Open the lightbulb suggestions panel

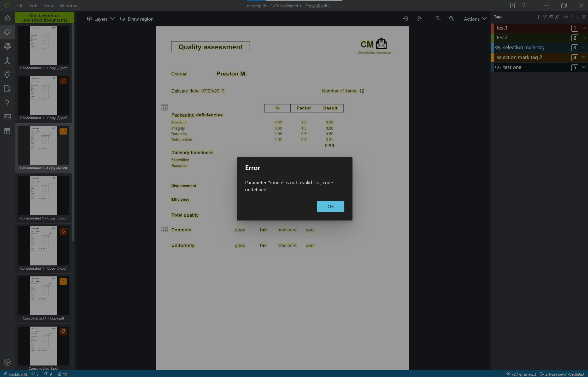tap(7, 74)
